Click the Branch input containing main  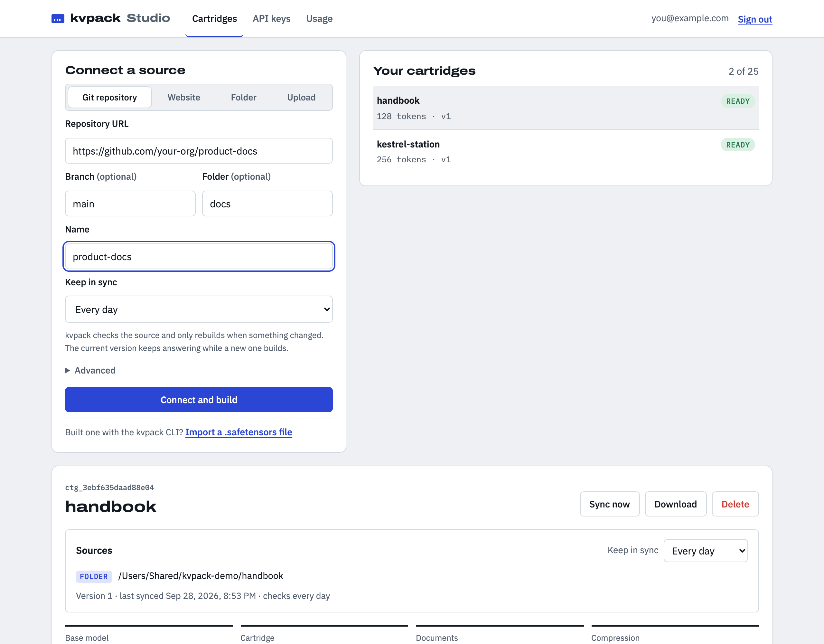(130, 204)
